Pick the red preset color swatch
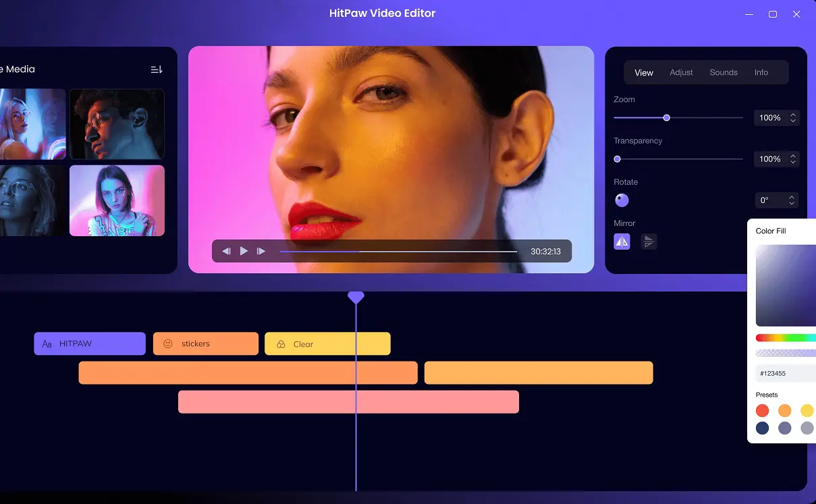This screenshot has height=504, width=816. [x=763, y=410]
